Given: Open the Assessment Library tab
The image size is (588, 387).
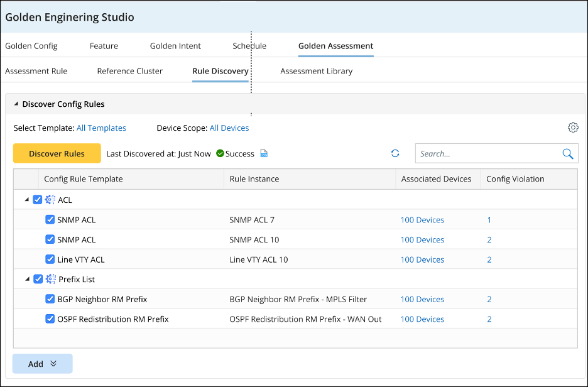Looking at the screenshot, I should click(x=316, y=71).
